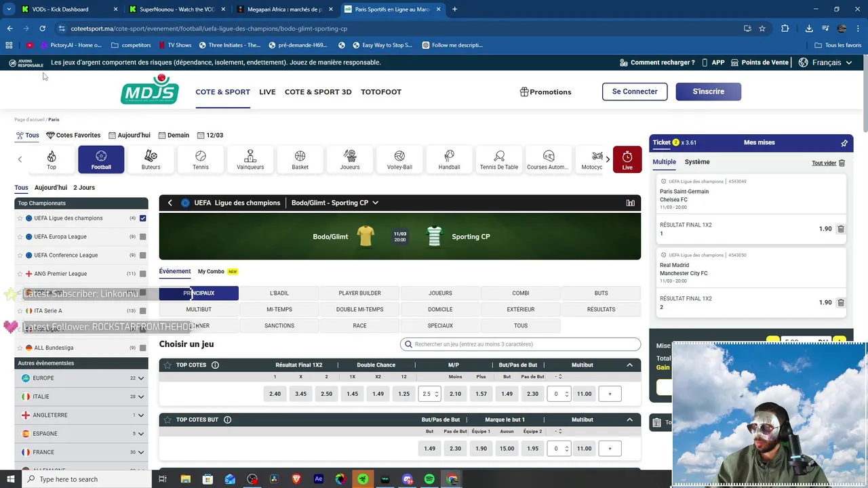Select the Tennis category icon
Image resolution: width=868 pixels, height=488 pixels.
coord(201,160)
